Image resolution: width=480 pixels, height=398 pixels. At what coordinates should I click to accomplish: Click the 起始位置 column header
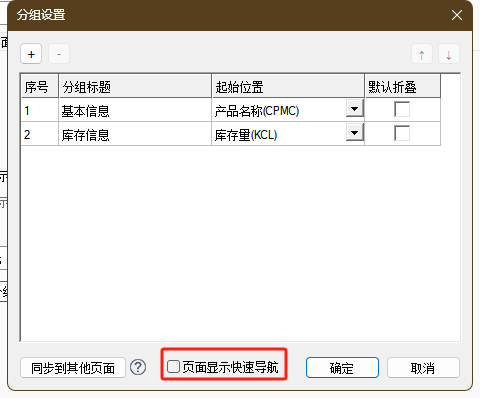pyautogui.click(x=288, y=86)
